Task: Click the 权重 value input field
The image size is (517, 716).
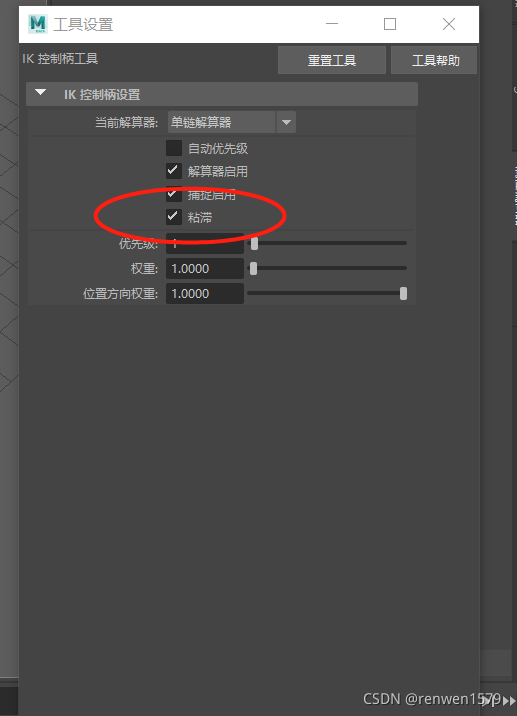Action: tap(205, 268)
